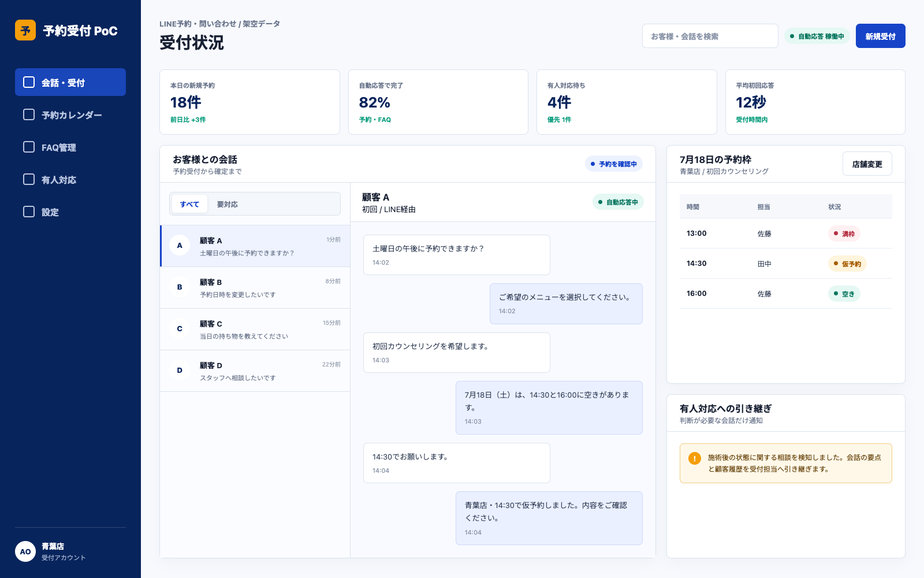The width and height of the screenshot is (924, 578).
Task: Click the 予約を確認中 status badge
Action: click(x=613, y=164)
